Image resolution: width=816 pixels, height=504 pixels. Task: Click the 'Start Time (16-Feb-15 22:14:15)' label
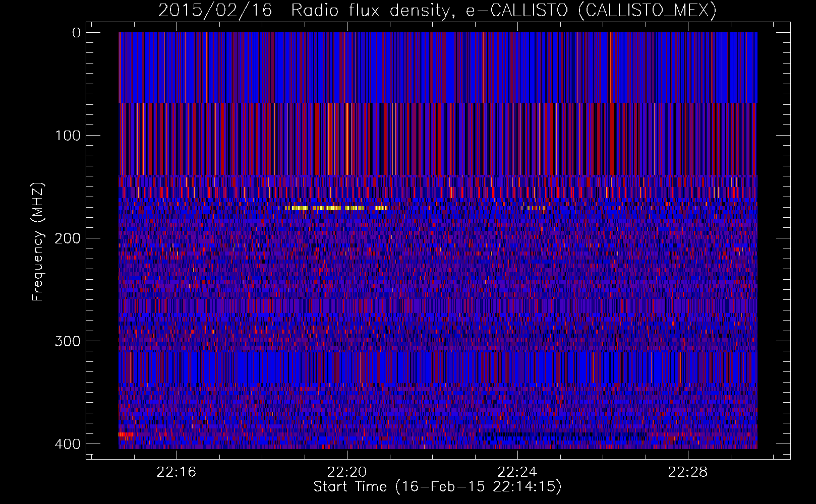[437, 487]
